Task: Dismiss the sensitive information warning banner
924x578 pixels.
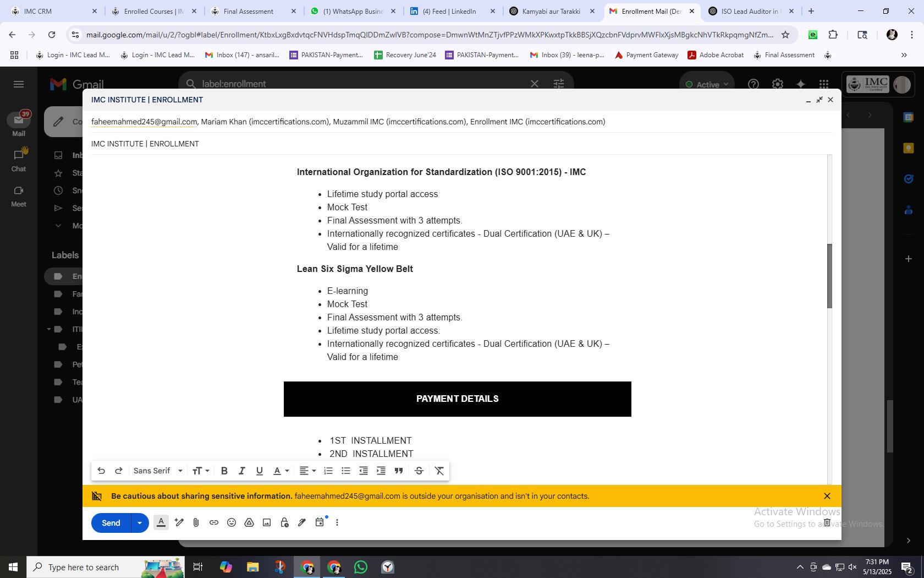Action: (x=827, y=496)
